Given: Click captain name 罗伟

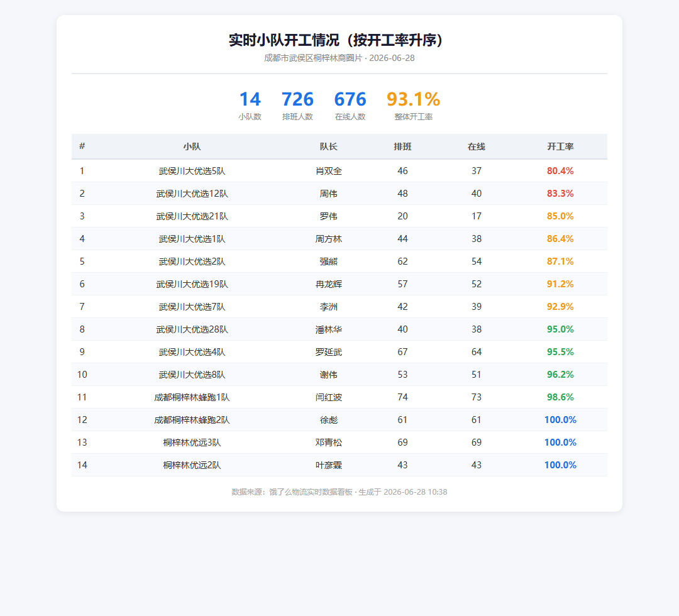Looking at the screenshot, I should (x=329, y=216).
